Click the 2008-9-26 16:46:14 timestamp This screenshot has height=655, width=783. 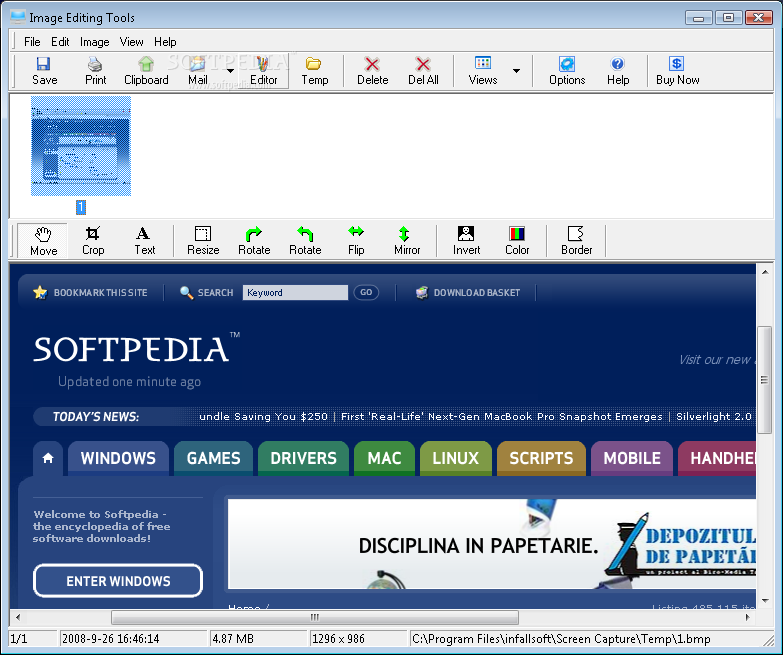(110, 639)
